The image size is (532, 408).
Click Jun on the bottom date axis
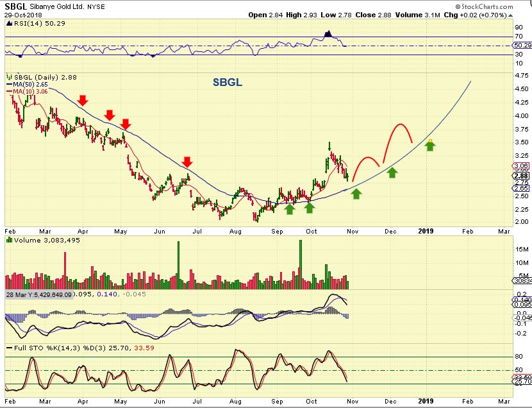[x=160, y=402]
